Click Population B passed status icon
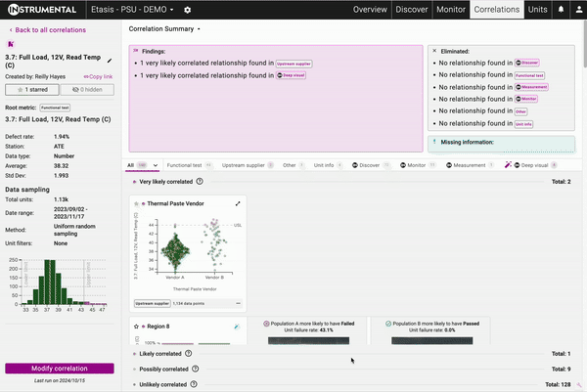The image size is (587, 392). 388,324
